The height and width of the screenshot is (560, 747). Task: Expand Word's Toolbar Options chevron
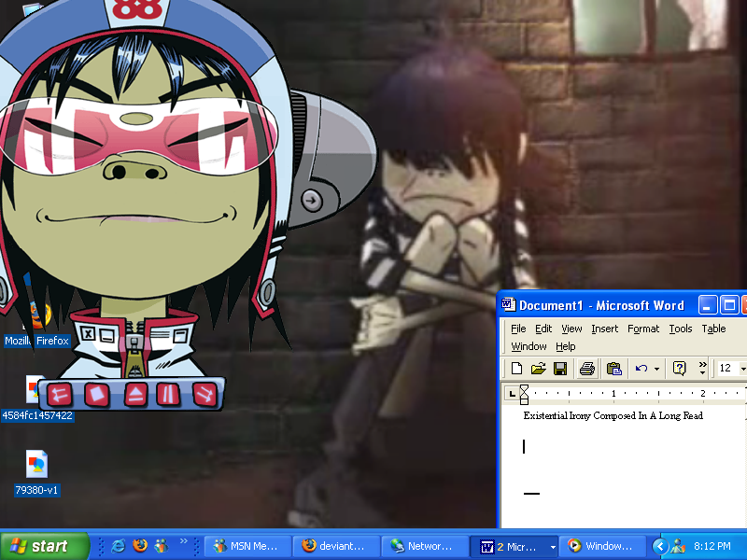point(702,368)
